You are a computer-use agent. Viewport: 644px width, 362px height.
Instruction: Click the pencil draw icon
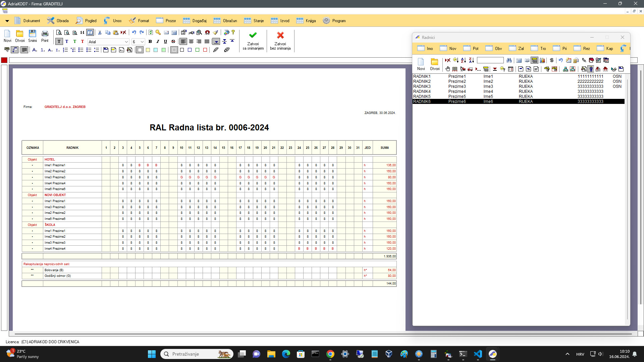(216, 50)
